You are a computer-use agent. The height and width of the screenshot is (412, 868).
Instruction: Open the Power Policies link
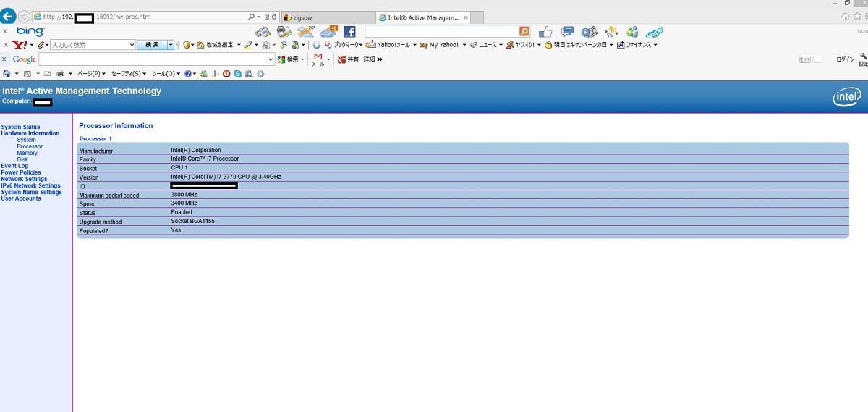click(21, 172)
